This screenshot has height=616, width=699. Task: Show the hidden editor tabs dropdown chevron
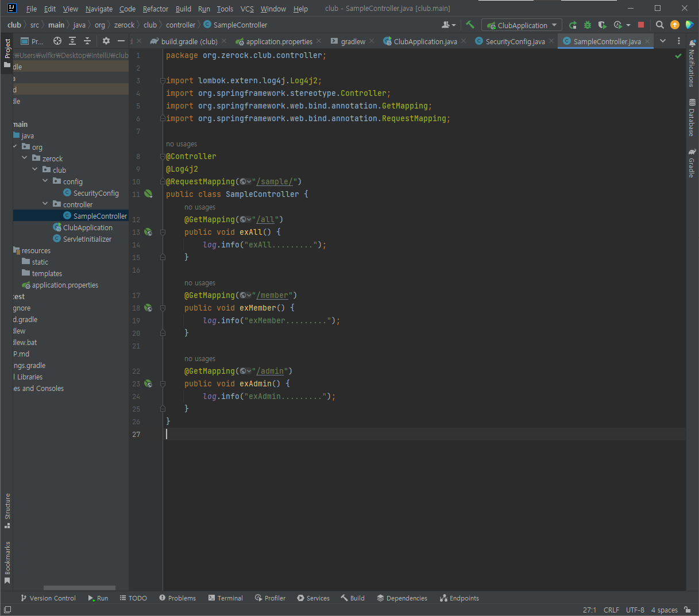[663, 41]
